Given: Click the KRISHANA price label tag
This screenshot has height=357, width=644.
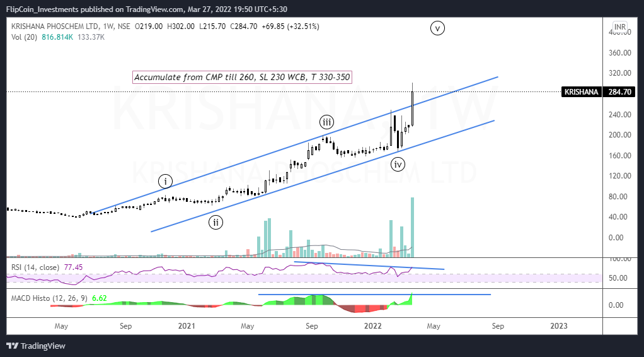Looking at the screenshot, I should [x=581, y=91].
